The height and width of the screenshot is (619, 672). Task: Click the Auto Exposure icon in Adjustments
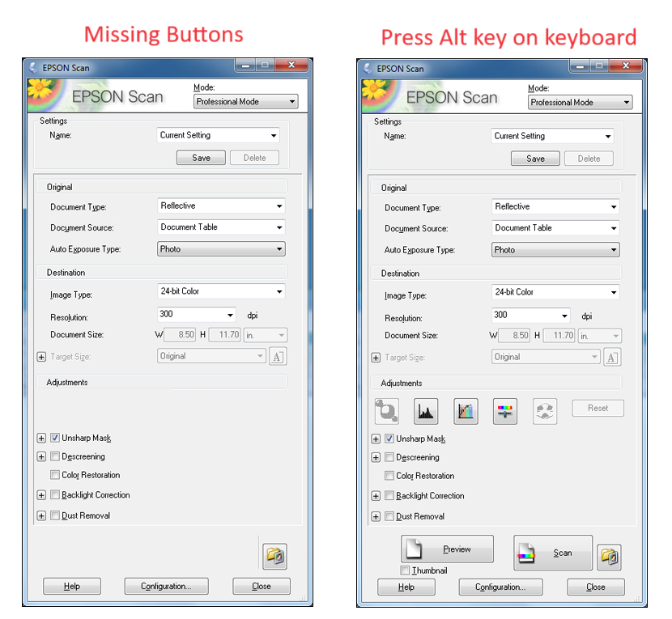pyautogui.click(x=386, y=411)
